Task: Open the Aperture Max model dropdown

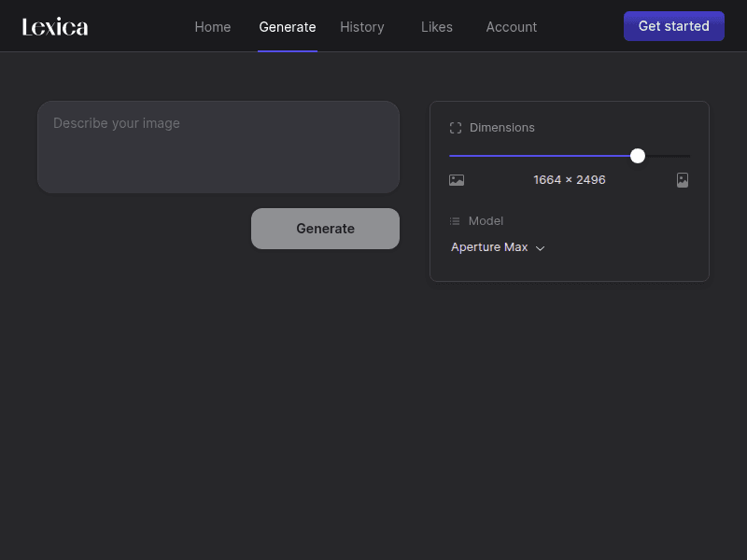Action: click(498, 247)
